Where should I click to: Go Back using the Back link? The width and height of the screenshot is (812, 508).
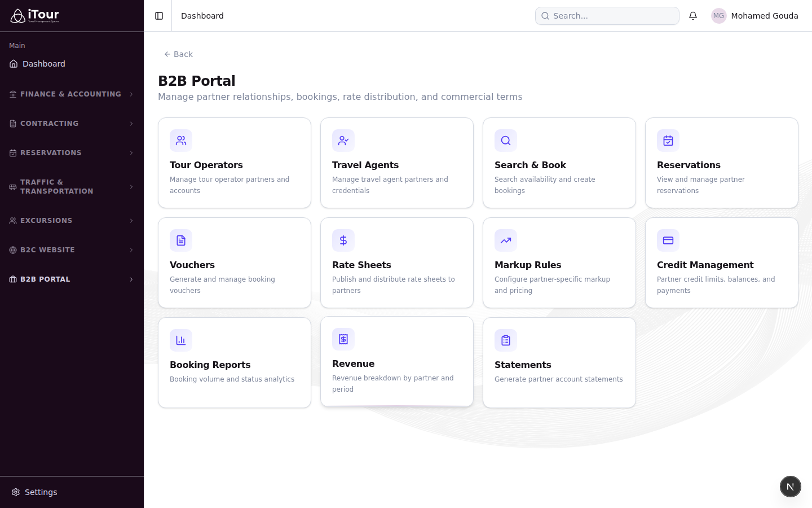(178, 54)
